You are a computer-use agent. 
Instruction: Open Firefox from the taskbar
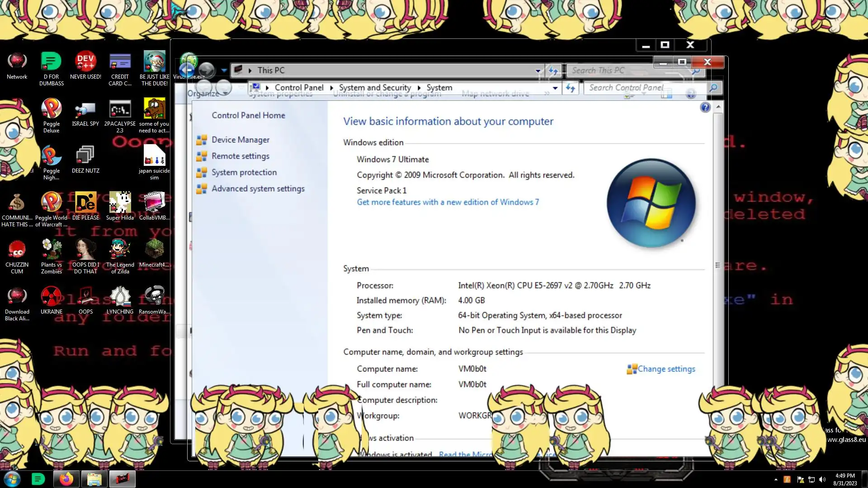click(x=66, y=479)
